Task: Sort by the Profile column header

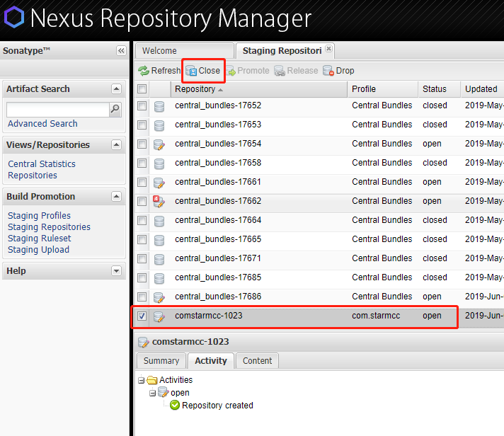Action: point(383,89)
